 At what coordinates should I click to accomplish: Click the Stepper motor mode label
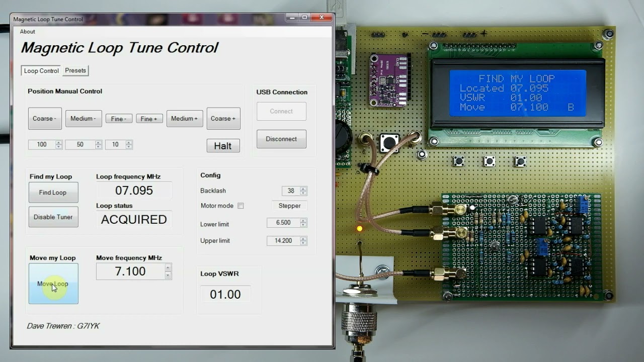coord(289,206)
